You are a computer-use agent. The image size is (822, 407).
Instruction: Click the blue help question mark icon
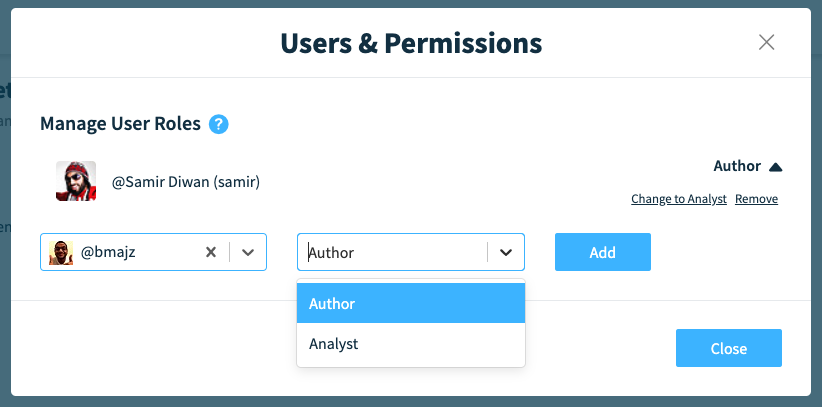219,124
